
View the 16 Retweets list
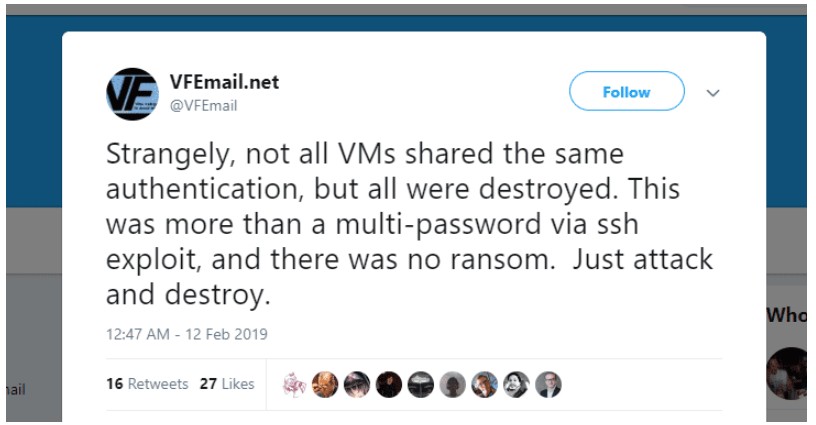point(147,384)
